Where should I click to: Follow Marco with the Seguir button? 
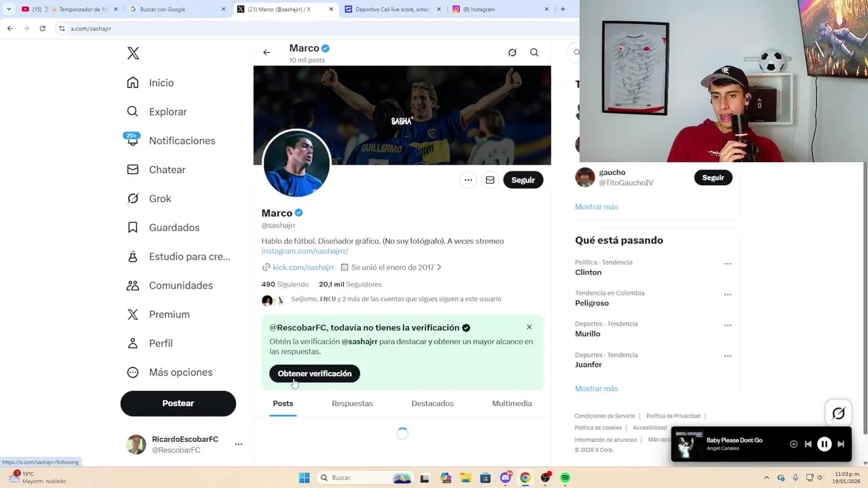coord(523,180)
